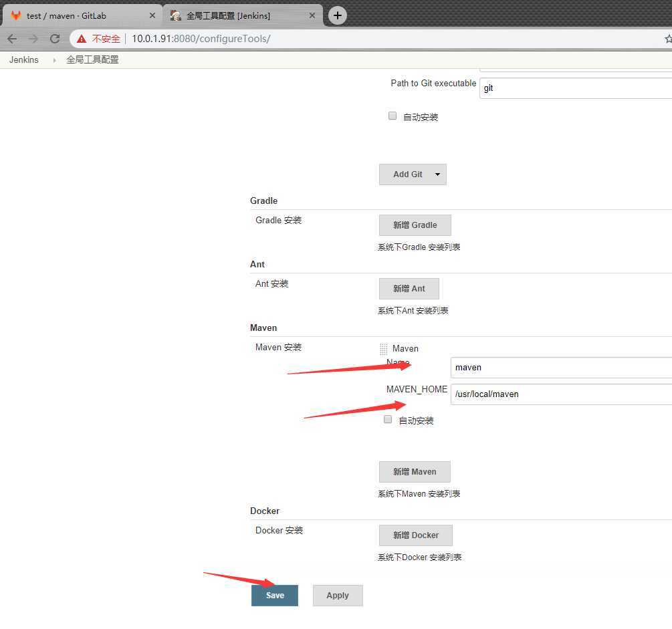Viewport: 672px width, 629px height.
Task: Click the Maven 安装 label
Action: pos(278,347)
